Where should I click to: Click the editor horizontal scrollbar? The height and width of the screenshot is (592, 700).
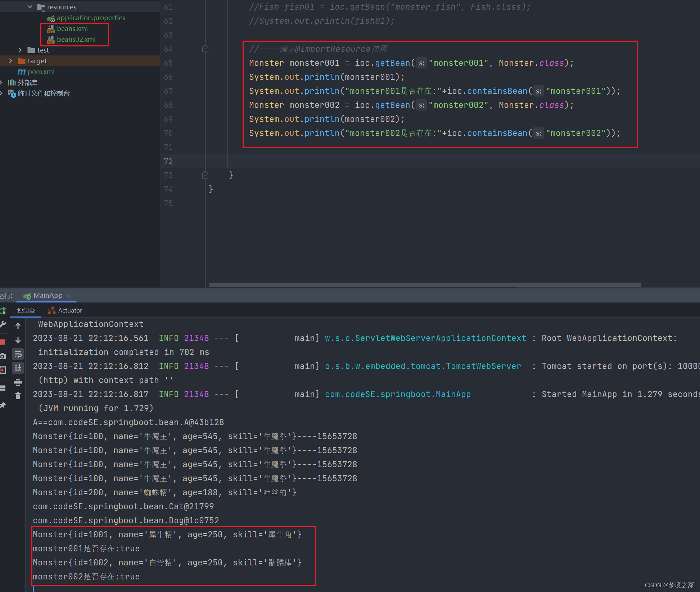pos(425,284)
